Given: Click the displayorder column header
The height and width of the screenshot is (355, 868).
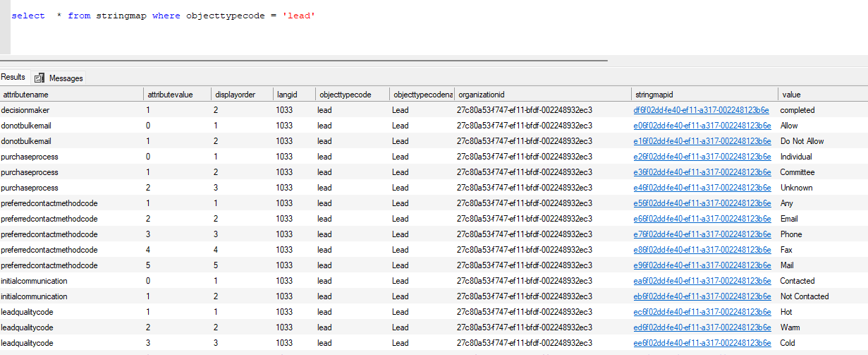Looking at the screenshot, I should (235, 95).
